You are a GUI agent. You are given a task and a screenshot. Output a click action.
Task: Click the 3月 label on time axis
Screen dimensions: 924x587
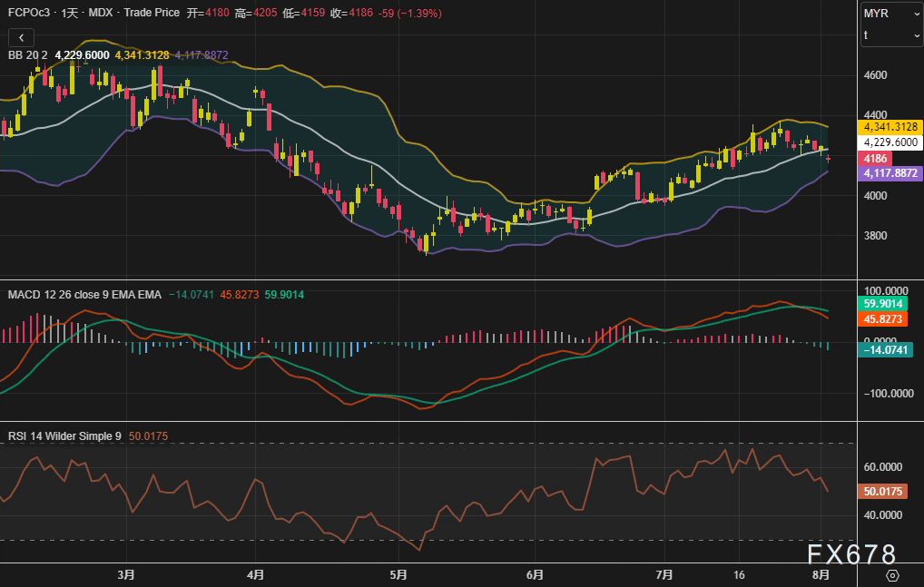click(x=127, y=575)
